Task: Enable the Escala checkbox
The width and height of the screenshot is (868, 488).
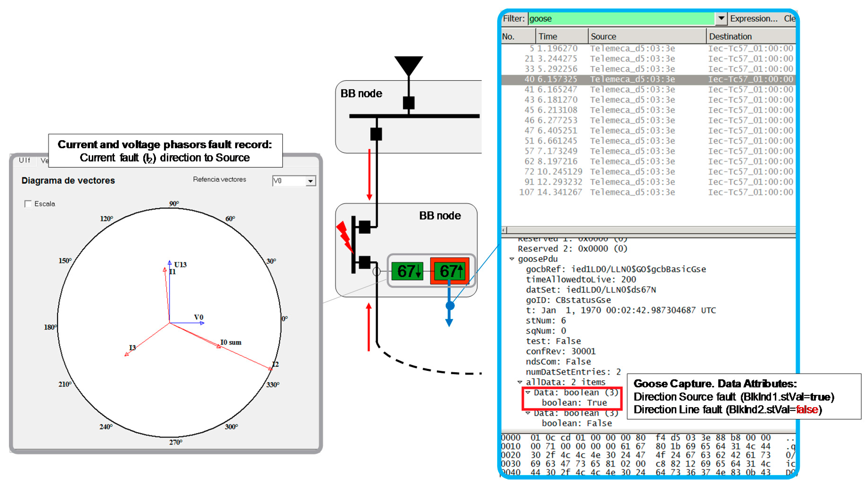Action: 28,204
